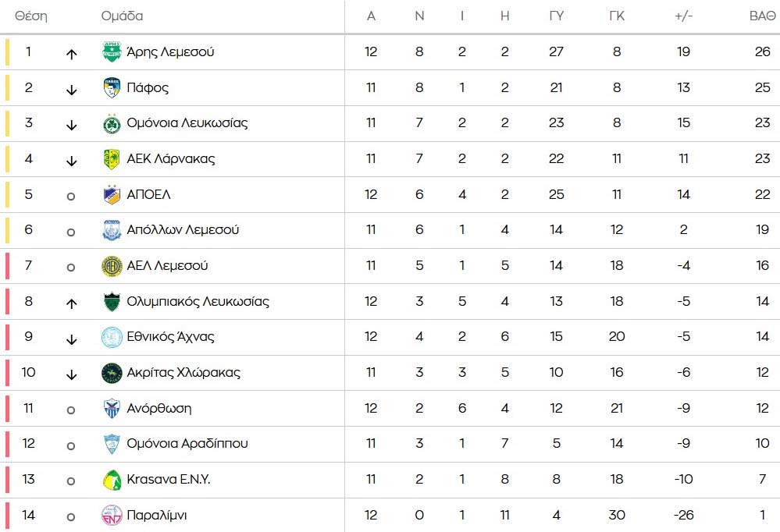Viewport: 780px width, 532px height.
Task: Click the Άρης Λεμεσού team crest
Action: pos(112,52)
